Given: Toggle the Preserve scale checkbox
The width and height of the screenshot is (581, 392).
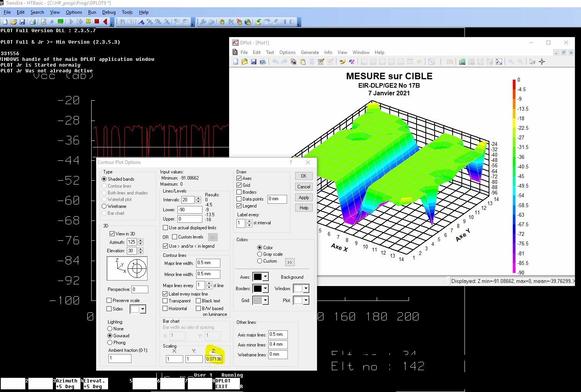Looking at the screenshot, I should tap(109, 301).
